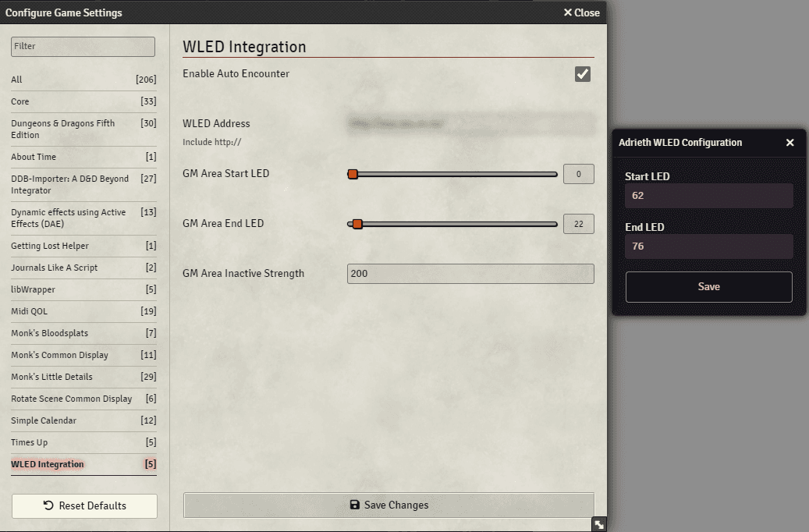Click the Reset Defaults button
Screen dimensions: 809x532
tap(83, 505)
